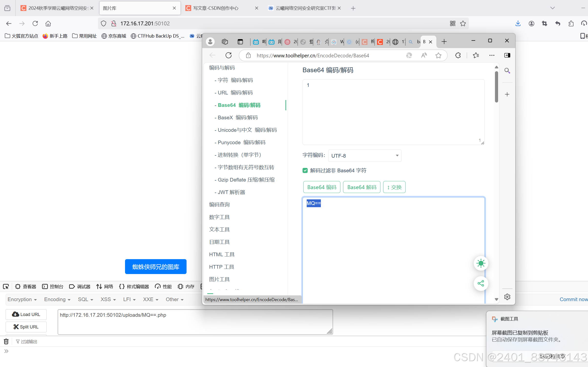This screenshot has width=588, height=367.
Task: Click the green share floating icon
Action: click(x=481, y=283)
